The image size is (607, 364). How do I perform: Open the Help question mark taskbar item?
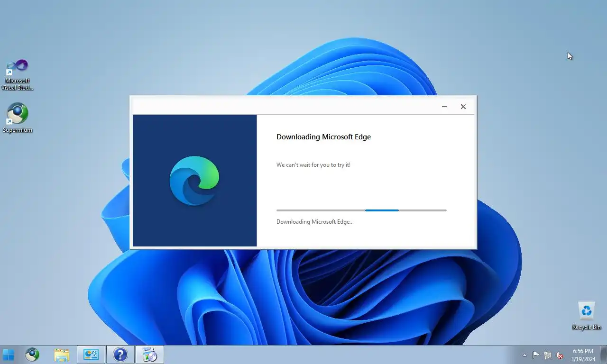pos(120,355)
